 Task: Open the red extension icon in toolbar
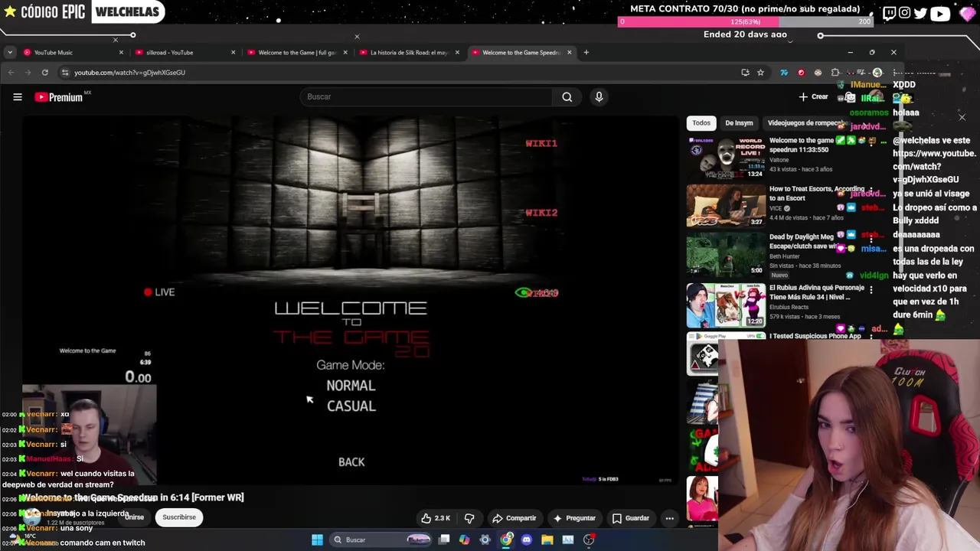tap(801, 73)
